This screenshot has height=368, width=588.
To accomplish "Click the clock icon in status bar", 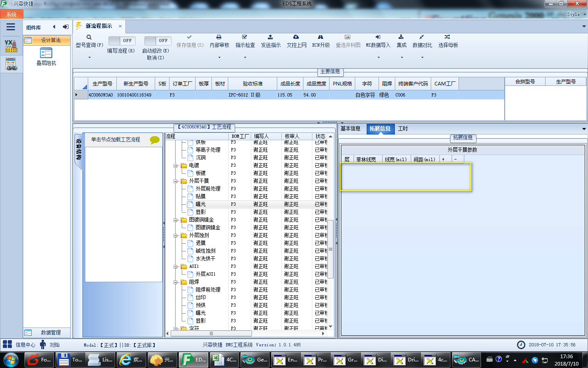I will coord(521,345).
